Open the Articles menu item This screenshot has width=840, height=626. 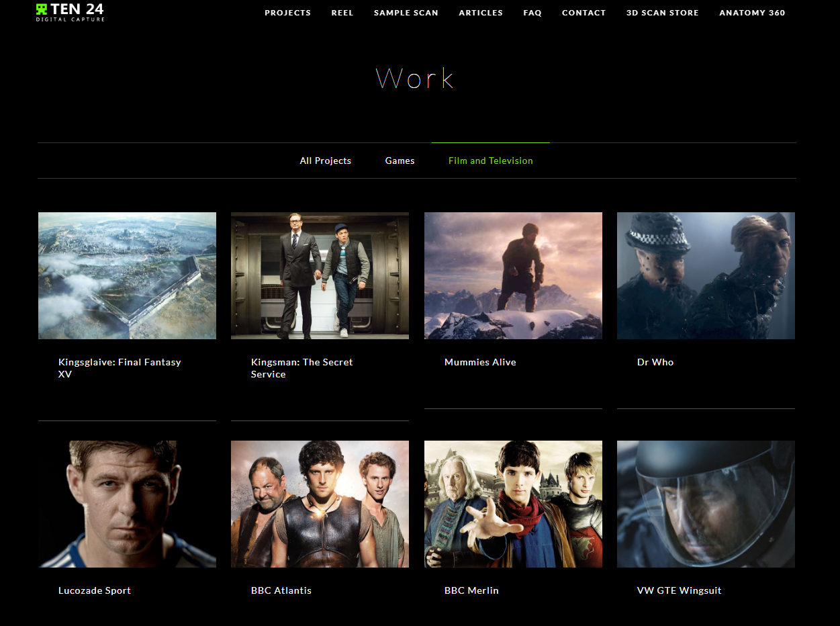pos(481,13)
